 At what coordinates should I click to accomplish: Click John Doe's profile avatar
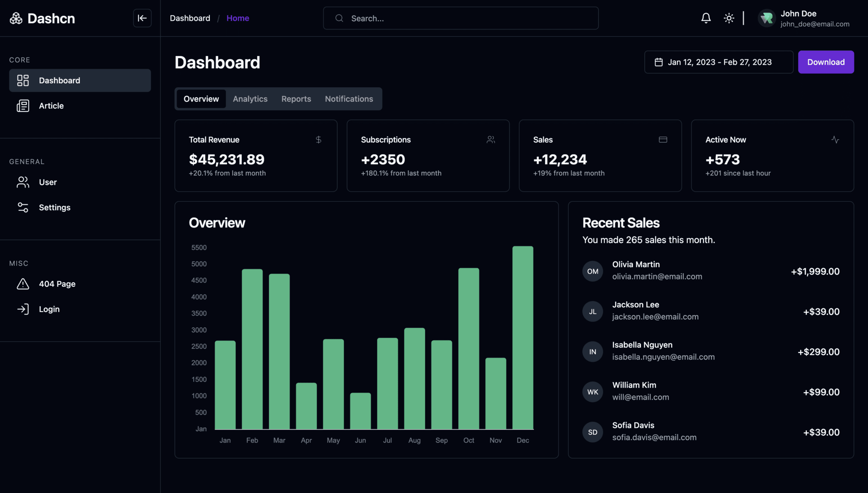click(x=767, y=18)
